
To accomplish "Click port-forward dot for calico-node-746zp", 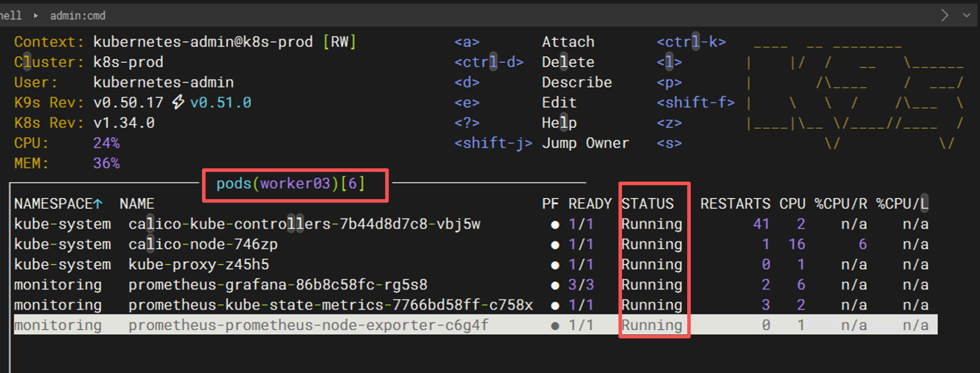I will (555, 245).
